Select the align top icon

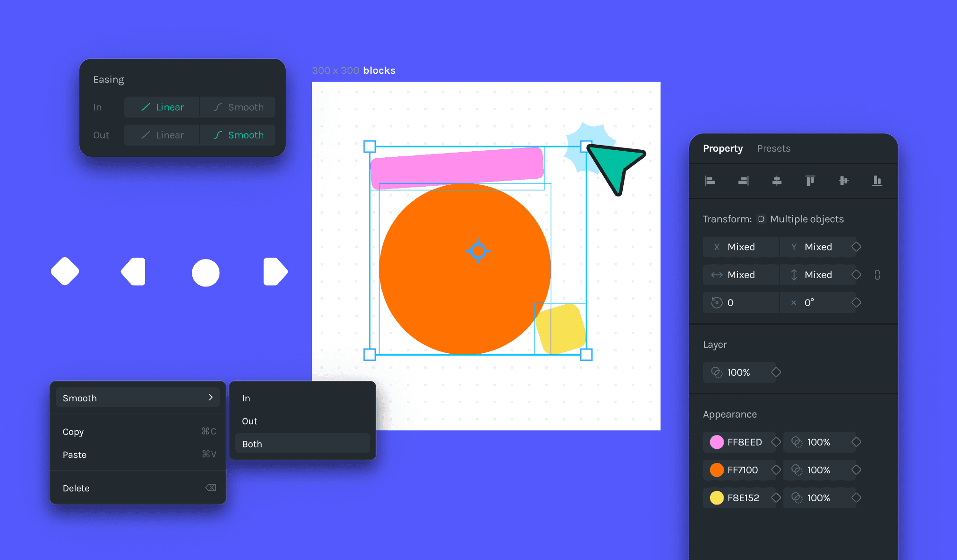(x=810, y=181)
